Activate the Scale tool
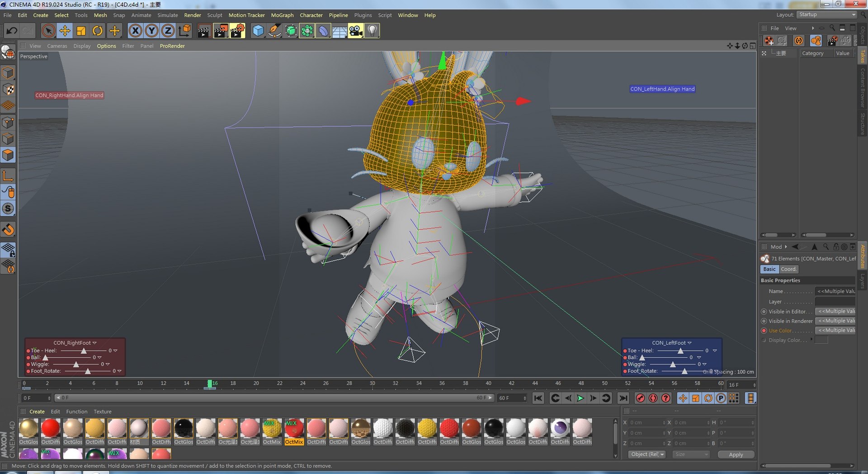The width and height of the screenshot is (868, 474). coord(81,31)
